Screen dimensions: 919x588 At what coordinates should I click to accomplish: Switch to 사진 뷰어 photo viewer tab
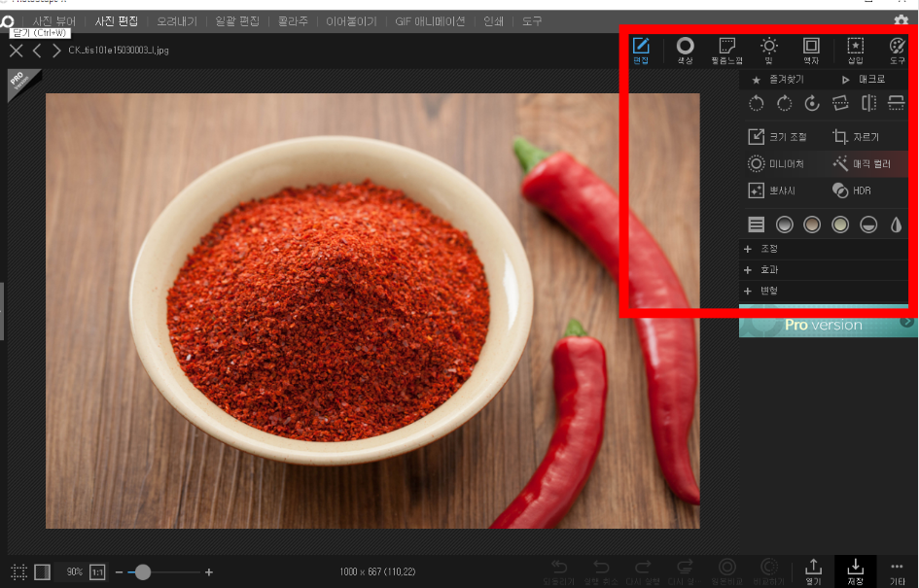coord(53,21)
